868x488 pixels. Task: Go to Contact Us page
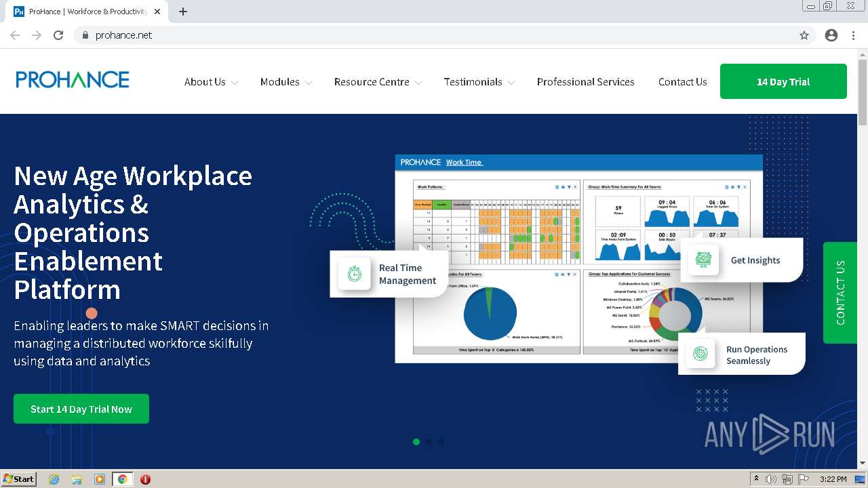pyautogui.click(x=683, y=81)
